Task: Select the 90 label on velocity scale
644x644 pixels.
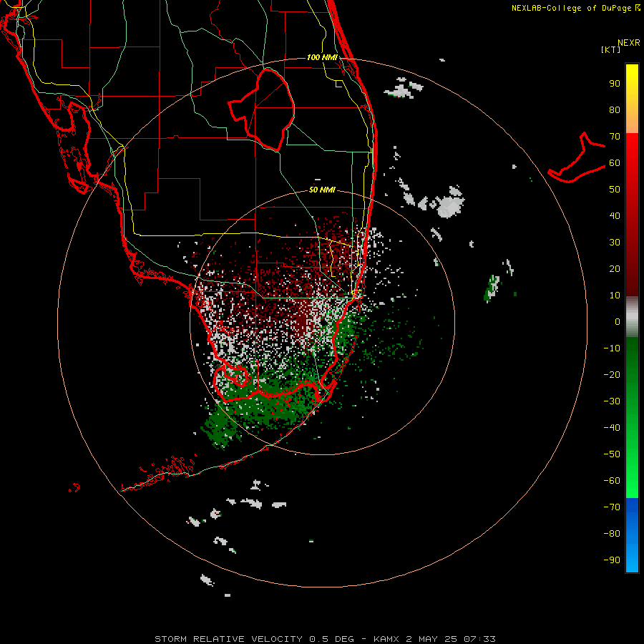Action: click(x=615, y=84)
